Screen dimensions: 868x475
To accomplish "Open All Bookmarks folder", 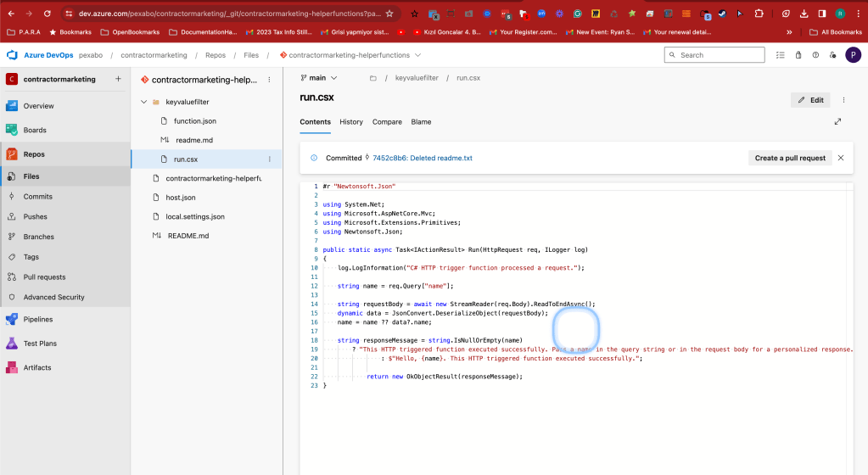I will pyautogui.click(x=836, y=32).
